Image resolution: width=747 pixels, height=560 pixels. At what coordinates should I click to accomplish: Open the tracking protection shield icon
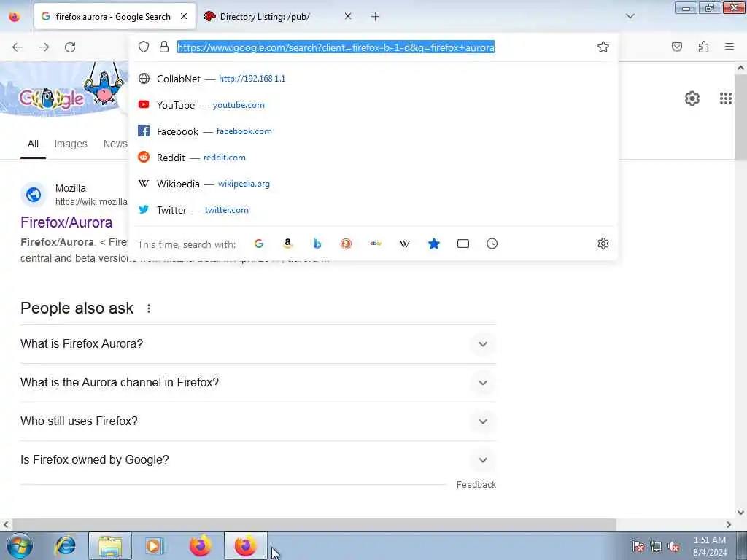[144, 47]
